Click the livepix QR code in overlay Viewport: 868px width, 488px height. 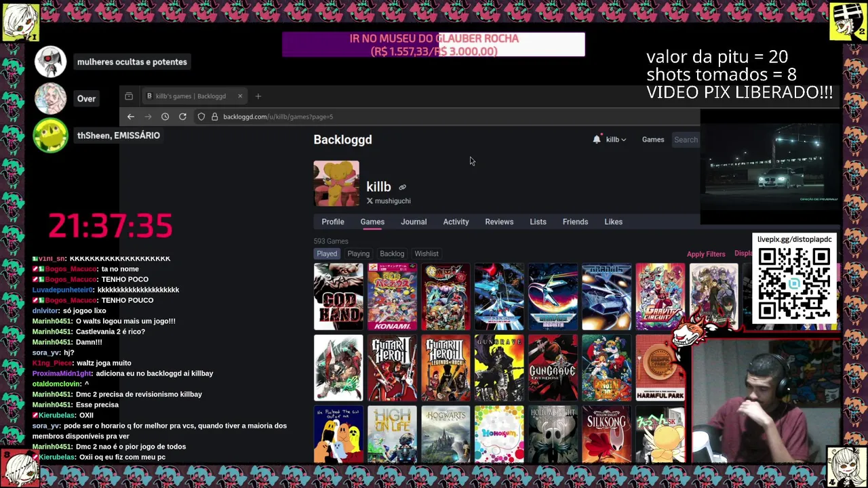click(x=794, y=284)
